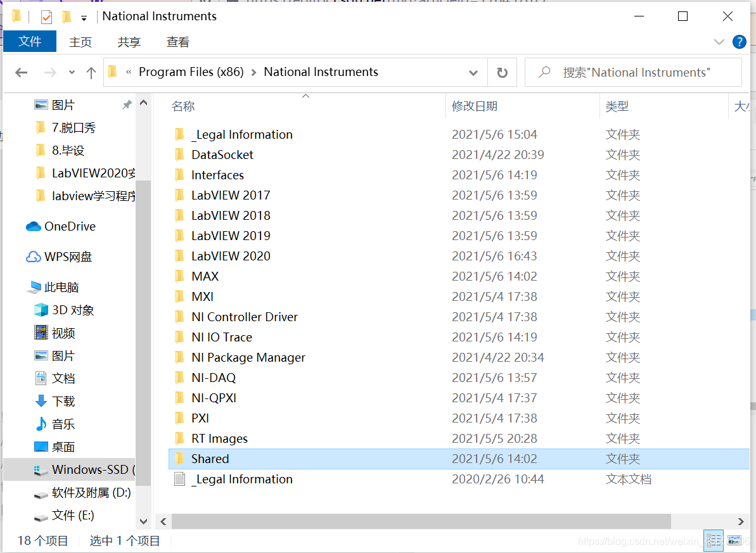Open 视频 in the sidebar
The image size is (756, 553).
pyautogui.click(x=63, y=333)
